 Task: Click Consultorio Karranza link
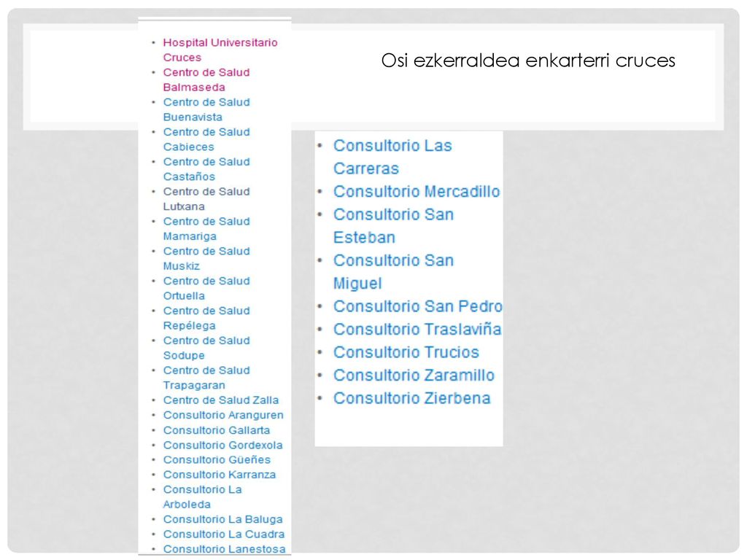(219, 474)
